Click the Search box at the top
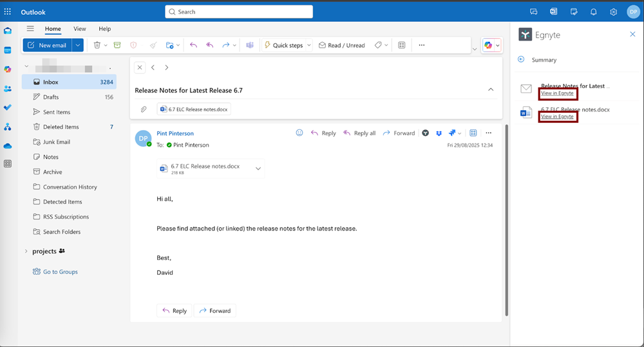 pyautogui.click(x=239, y=12)
